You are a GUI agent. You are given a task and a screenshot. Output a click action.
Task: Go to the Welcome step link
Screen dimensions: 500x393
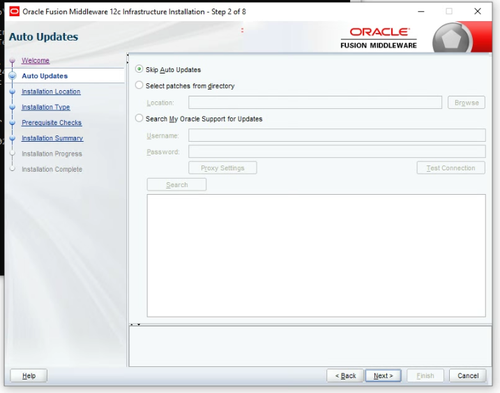tap(35, 60)
